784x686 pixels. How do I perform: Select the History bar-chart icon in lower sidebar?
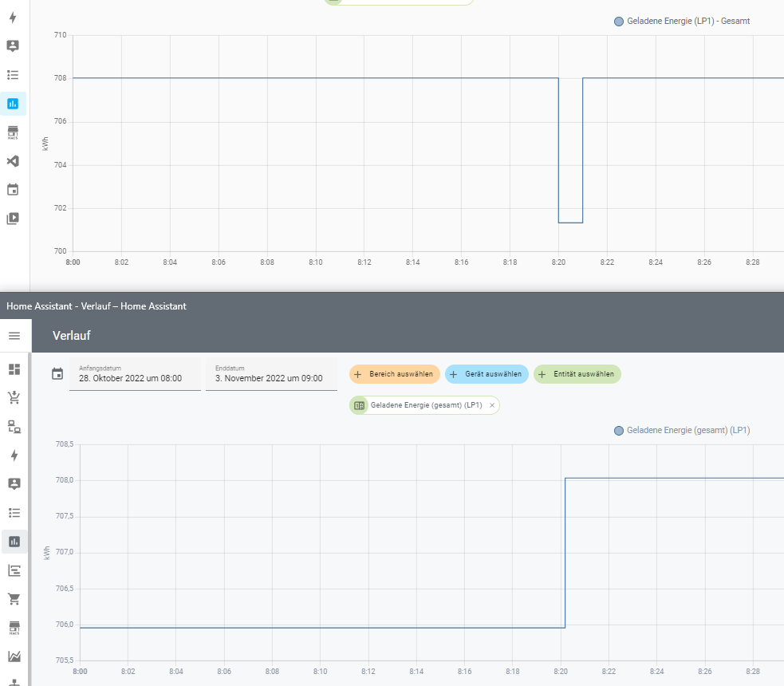(14, 542)
